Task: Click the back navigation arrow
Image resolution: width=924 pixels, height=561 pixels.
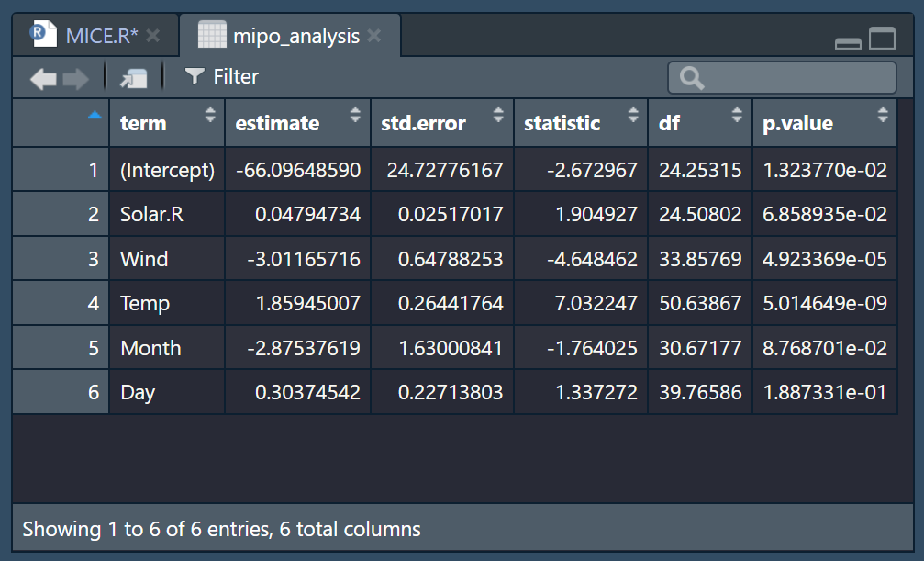Action: point(43,78)
